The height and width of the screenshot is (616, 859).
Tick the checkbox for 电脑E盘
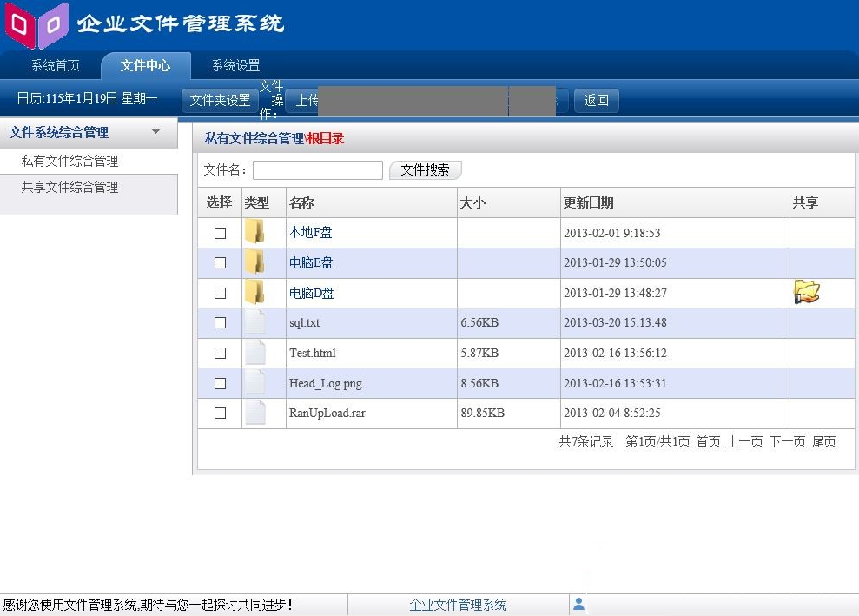click(221, 263)
